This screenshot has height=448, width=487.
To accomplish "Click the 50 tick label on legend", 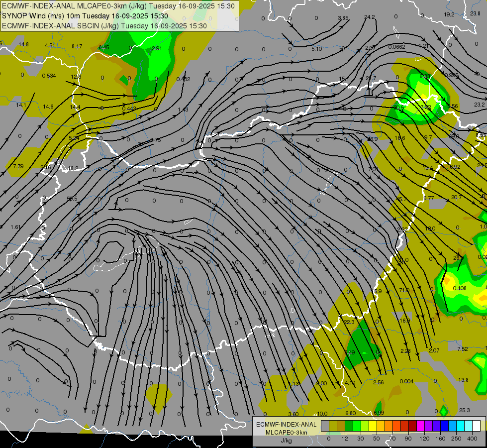I will coord(377,439).
